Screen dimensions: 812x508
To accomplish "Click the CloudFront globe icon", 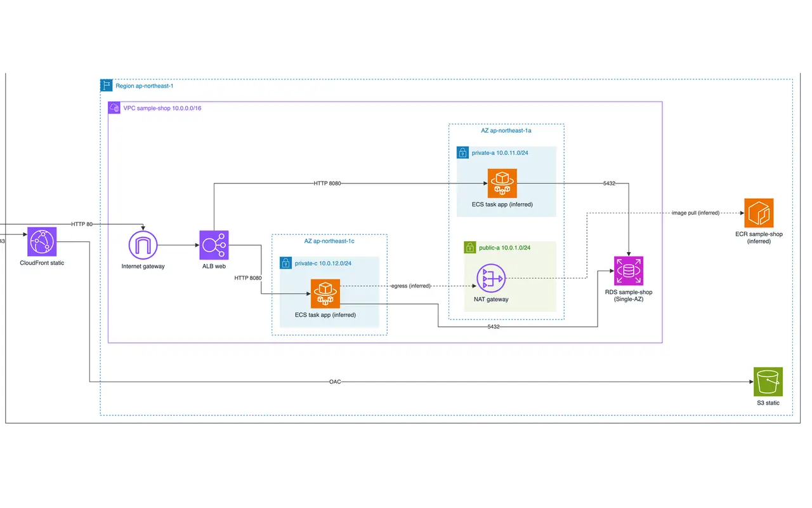I will coord(43,242).
